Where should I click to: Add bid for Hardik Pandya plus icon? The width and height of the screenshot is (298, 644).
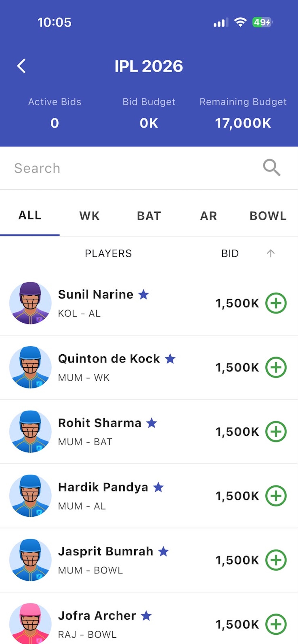pos(276,496)
